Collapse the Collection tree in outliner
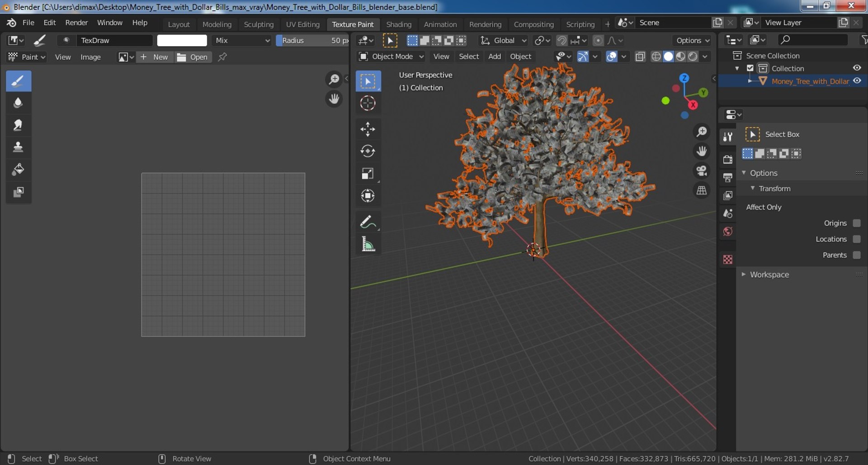The width and height of the screenshot is (868, 465). coord(737,68)
